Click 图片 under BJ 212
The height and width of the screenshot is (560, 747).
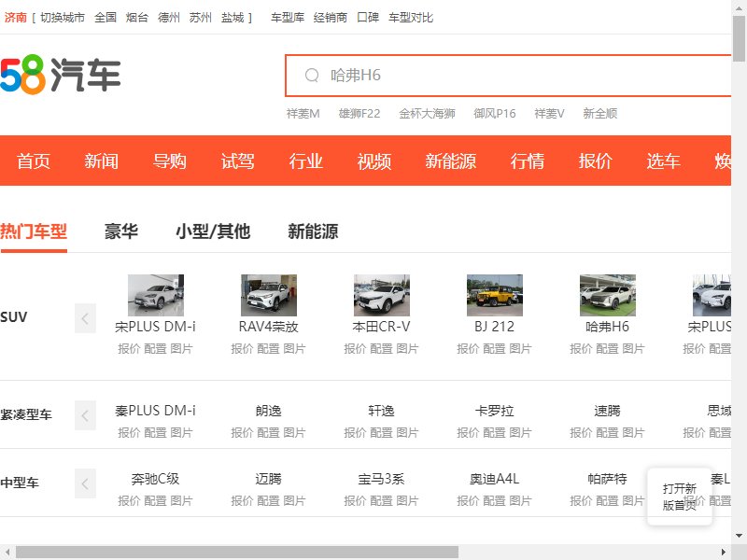pyautogui.click(x=520, y=348)
